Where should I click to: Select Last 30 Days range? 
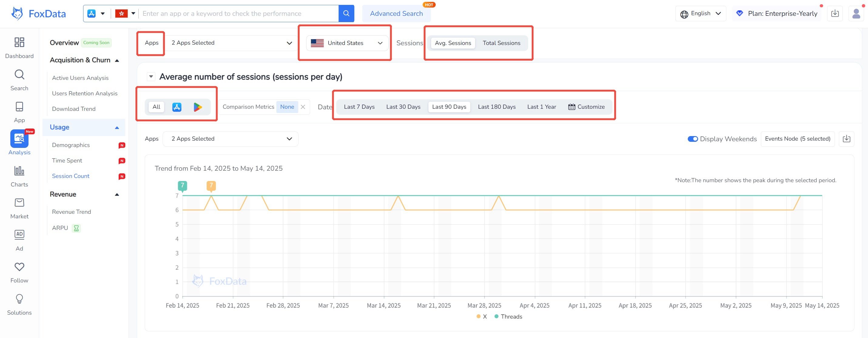(x=403, y=107)
